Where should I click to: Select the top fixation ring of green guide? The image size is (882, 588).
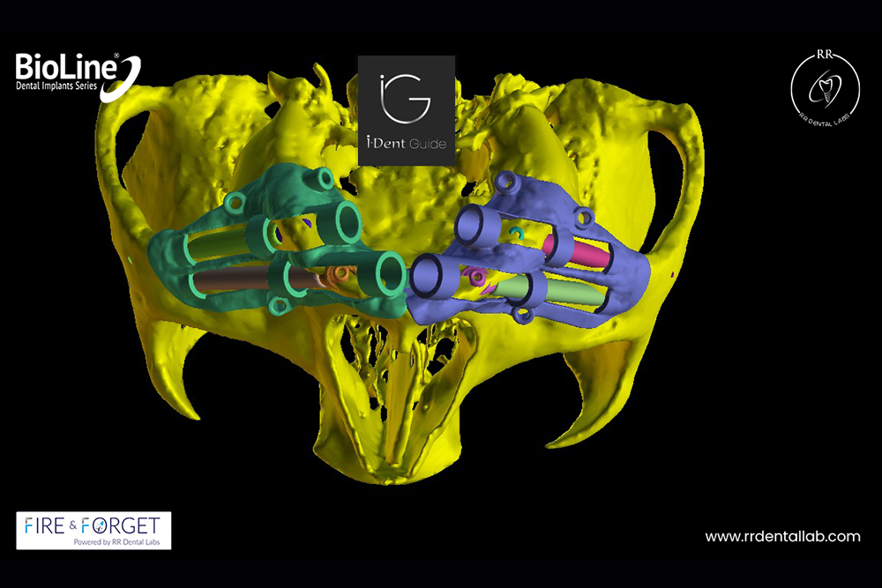tap(235, 203)
